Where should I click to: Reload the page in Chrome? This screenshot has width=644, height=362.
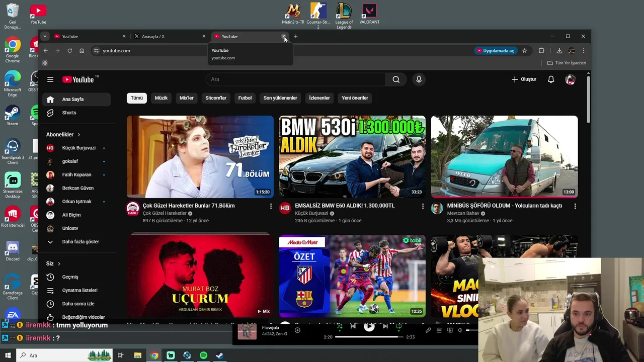pyautogui.click(x=69, y=51)
